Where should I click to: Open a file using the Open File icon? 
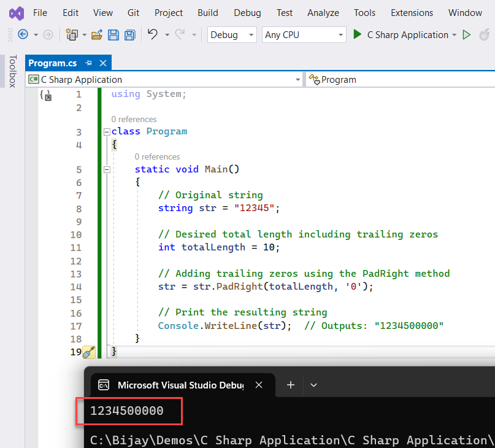click(x=96, y=35)
